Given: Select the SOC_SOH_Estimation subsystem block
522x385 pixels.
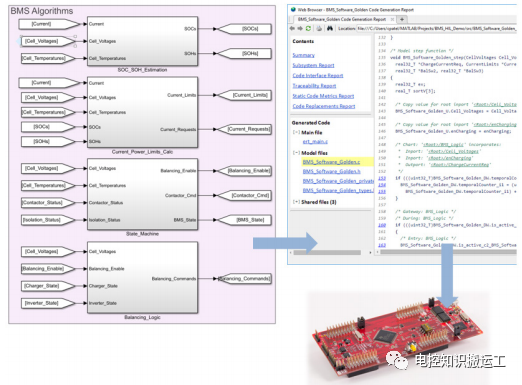Looking at the screenshot, I should 142,41.
